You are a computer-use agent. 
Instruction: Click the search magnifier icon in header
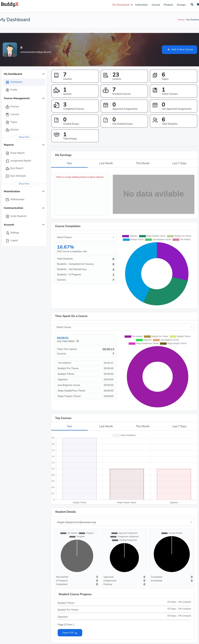tap(192, 4)
